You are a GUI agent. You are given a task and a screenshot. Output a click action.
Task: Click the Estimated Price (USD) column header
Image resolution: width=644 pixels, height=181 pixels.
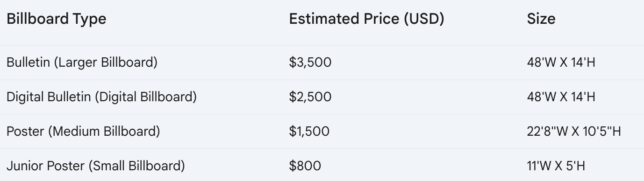click(x=366, y=19)
